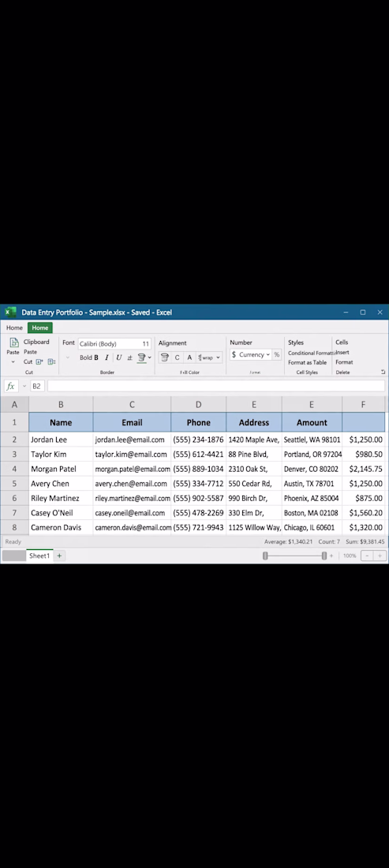This screenshot has height=868, width=389.
Task: Click the fill color bucket icon
Action: [x=142, y=357]
